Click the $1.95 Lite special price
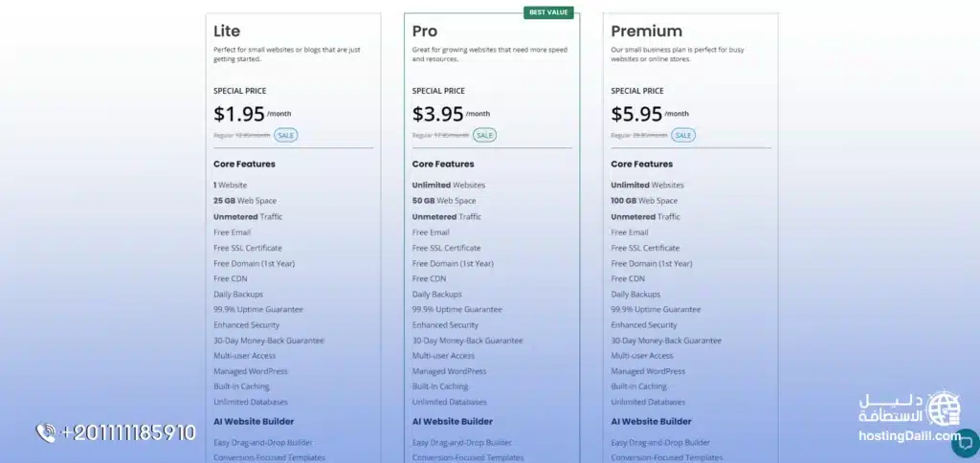Image resolution: width=980 pixels, height=463 pixels. tap(239, 114)
